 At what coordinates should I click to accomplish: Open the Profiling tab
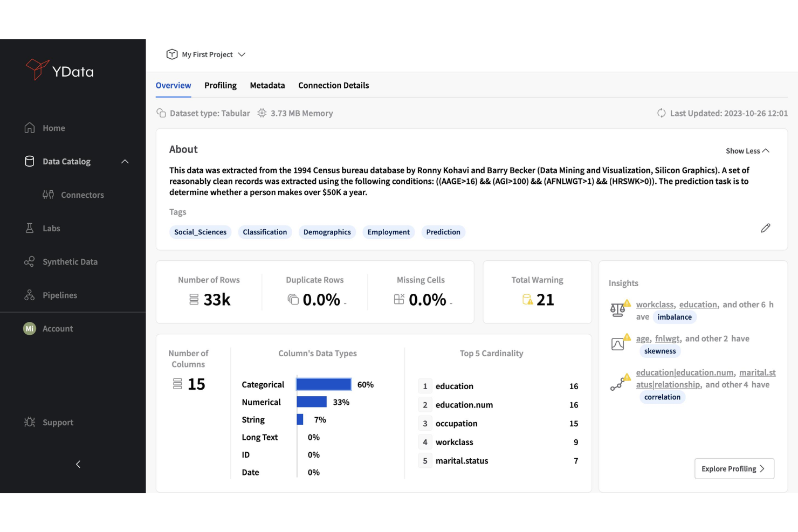click(x=220, y=85)
